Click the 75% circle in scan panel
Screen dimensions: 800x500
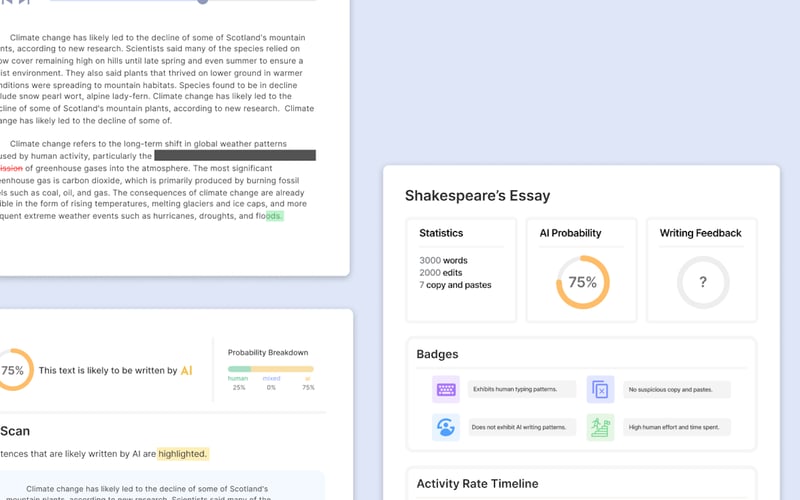[13, 370]
